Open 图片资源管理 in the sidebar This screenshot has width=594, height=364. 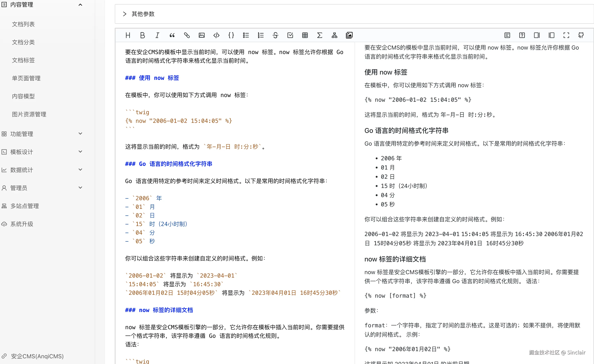(29, 114)
